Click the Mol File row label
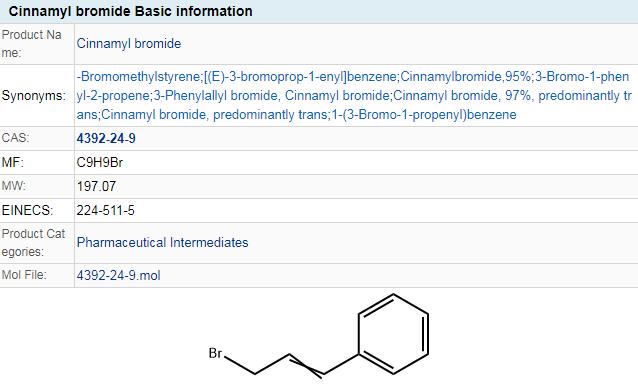638x384 pixels. tap(24, 275)
